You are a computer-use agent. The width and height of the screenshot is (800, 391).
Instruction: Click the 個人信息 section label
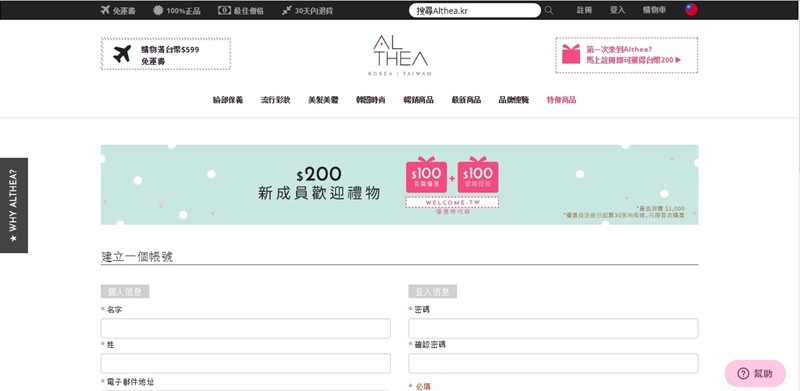click(125, 291)
